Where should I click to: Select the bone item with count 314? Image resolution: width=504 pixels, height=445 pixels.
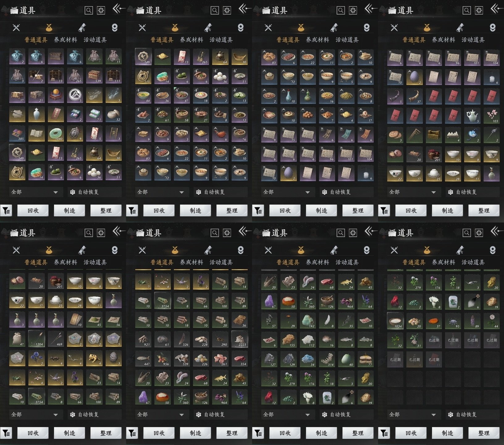pyautogui.click(x=327, y=359)
